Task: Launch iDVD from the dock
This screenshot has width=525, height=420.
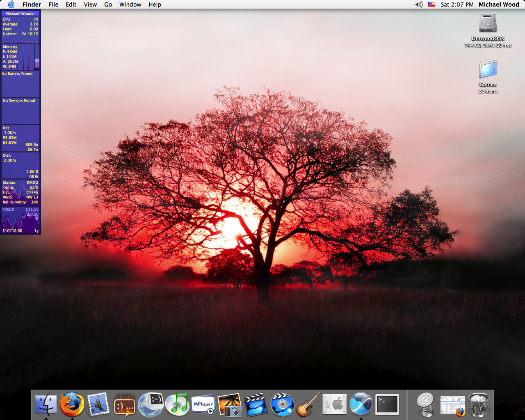Action: click(282, 404)
